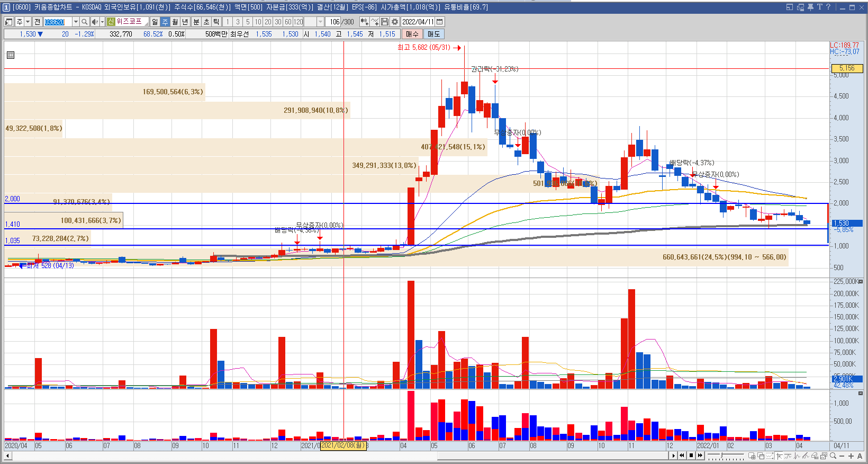Click the plus expand chart icon
The width and height of the screenshot is (868, 464).
tap(851, 456)
